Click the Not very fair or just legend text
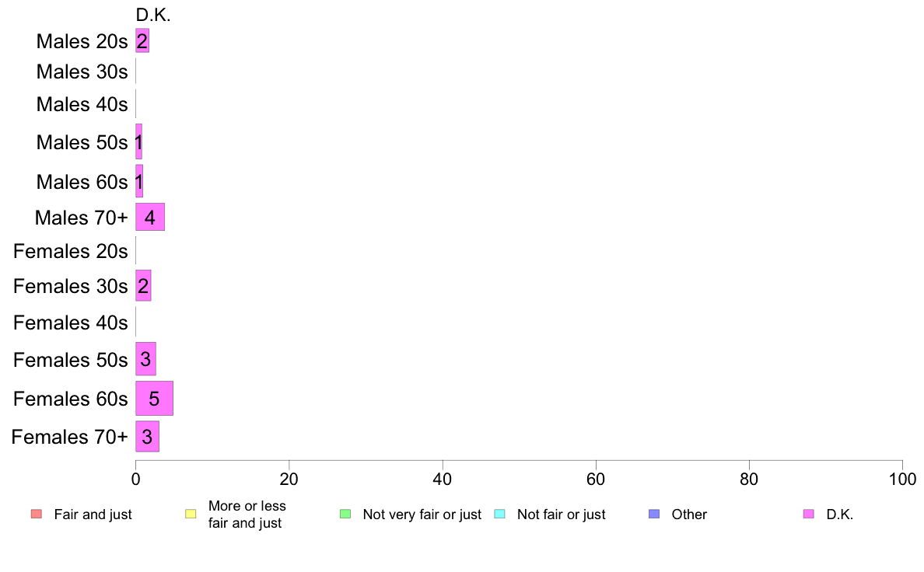This screenshot has height=572, width=924. pos(422,514)
